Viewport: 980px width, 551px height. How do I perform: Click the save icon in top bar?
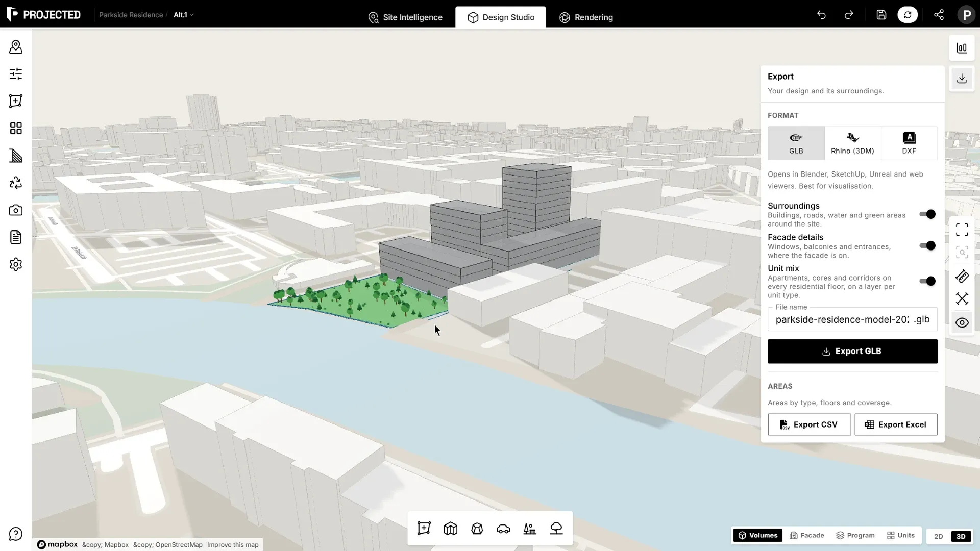[881, 15]
